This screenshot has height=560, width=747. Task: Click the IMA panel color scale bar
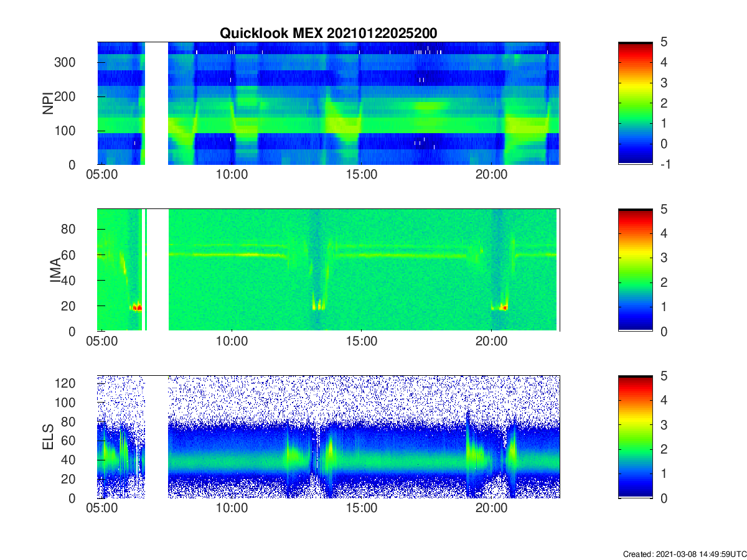(635, 270)
